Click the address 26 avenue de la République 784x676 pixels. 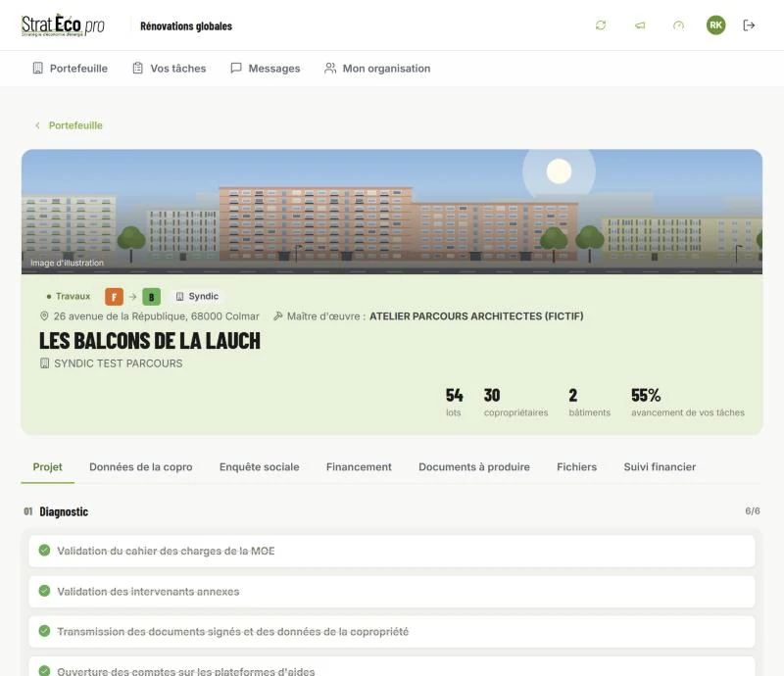(157, 316)
